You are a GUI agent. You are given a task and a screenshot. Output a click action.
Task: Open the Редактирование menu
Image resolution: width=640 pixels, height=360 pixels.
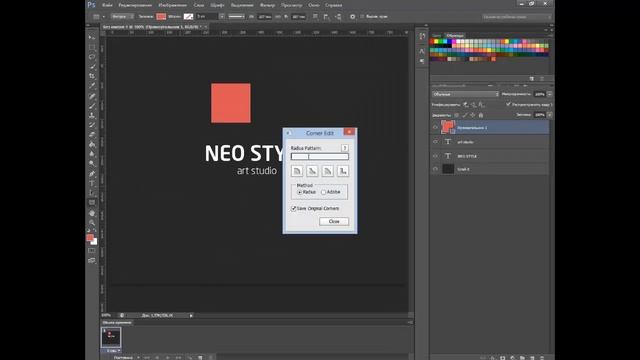pos(135,5)
